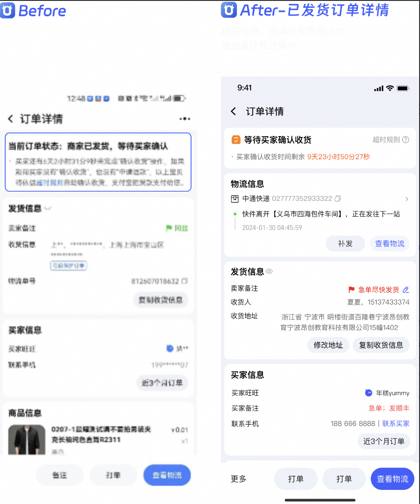Click tracking update 快件离开【义乌市四海包件车间】

(x=321, y=214)
